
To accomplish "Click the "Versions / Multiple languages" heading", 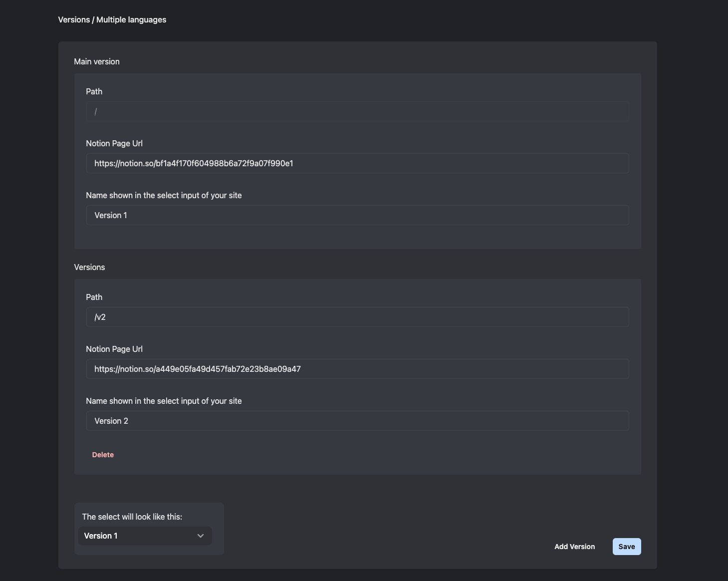I will tap(112, 20).
